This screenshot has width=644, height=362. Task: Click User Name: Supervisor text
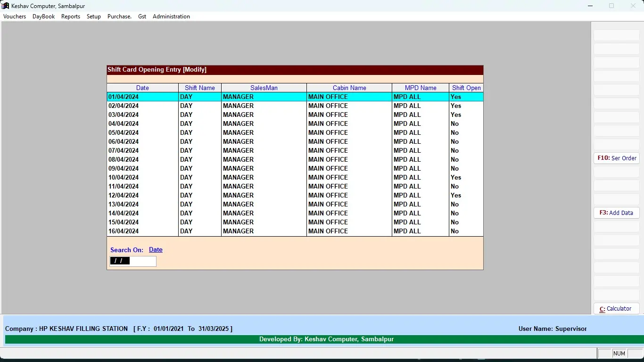pos(553,329)
